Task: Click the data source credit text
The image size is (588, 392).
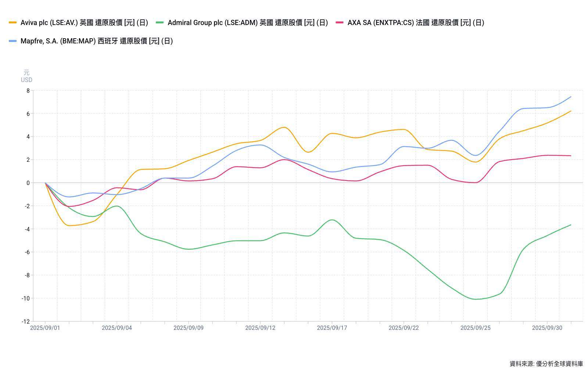Action: [546, 364]
